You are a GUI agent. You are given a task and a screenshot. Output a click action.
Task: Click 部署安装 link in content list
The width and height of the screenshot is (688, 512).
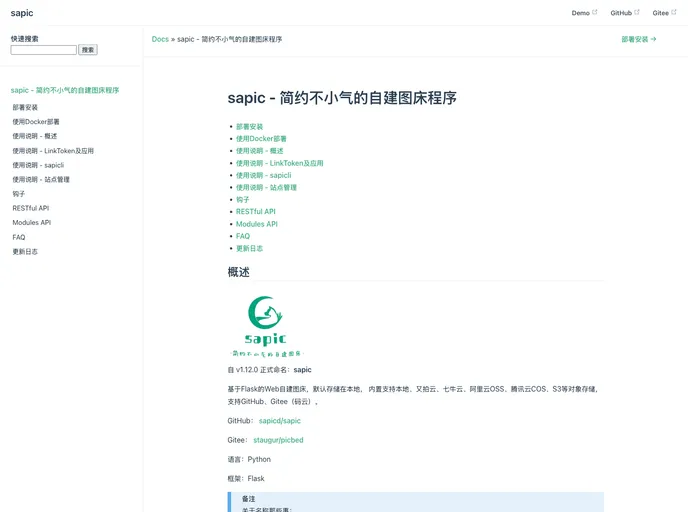pyautogui.click(x=249, y=126)
